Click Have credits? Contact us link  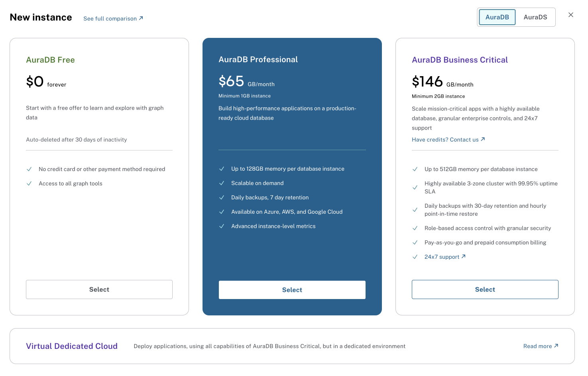point(445,140)
